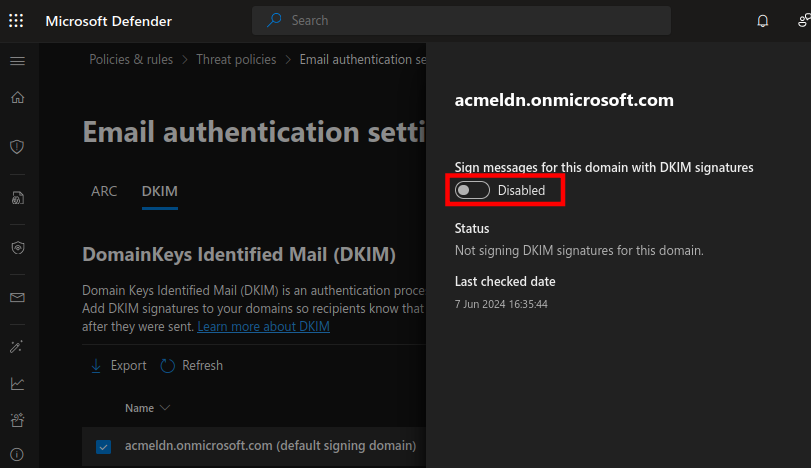Open the app launcher waffle icon
The height and width of the screenshot is (468, 811).
pyautogui.click(x=17, y=21)
